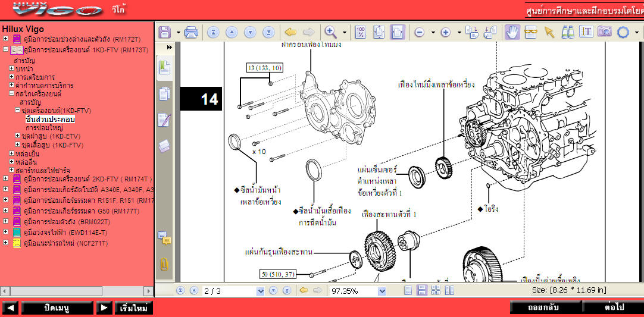Open Find with the binoculars icon

click(x=568, y=33)
